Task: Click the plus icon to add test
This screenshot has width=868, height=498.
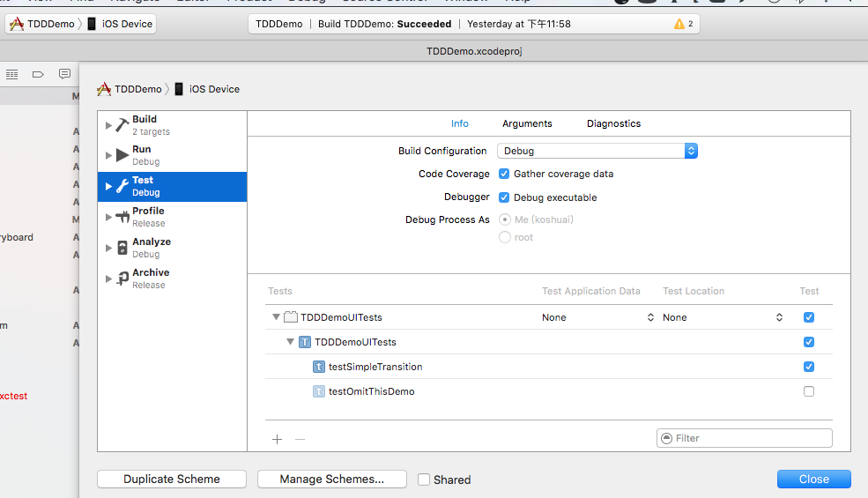Action: (x=277, y=439)
